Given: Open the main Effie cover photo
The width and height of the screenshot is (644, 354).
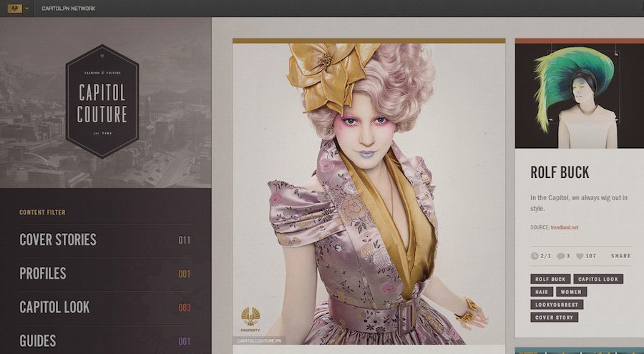Looking at the screenshot, I should coord(369,194).
